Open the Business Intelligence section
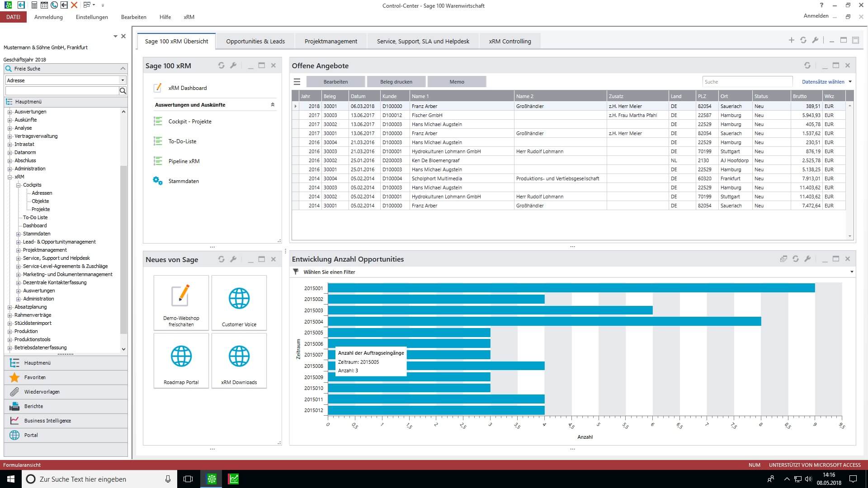This screenshot has height=488, width=868. tap(66, 421)
